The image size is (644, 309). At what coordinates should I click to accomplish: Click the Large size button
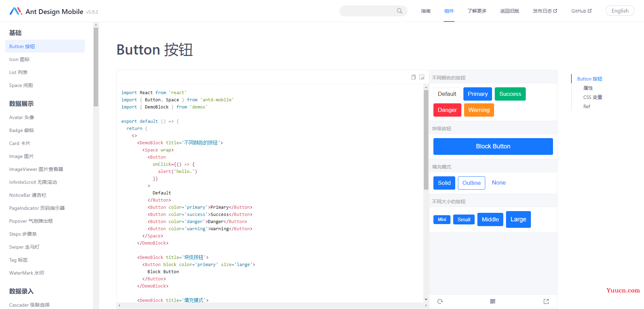click(518, 219)
